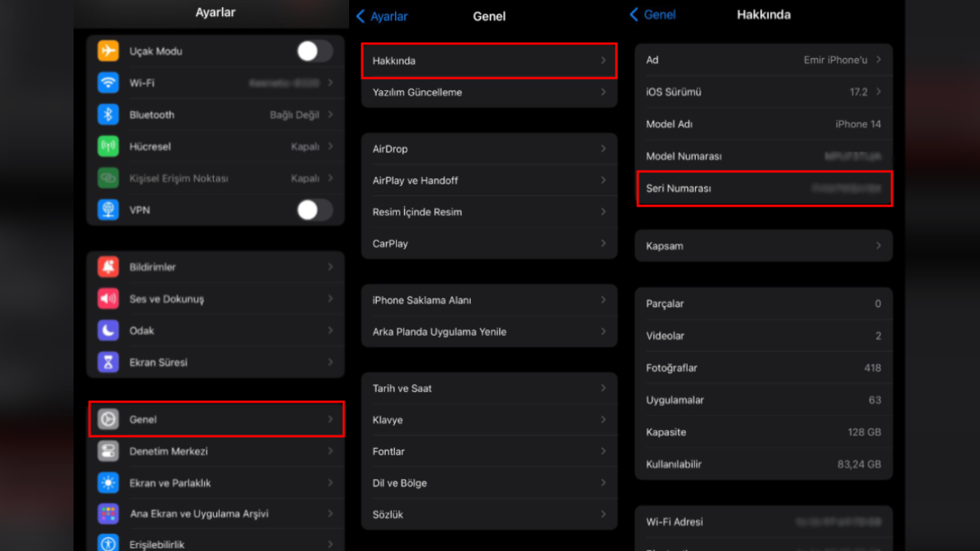Tap the Odak label in Ayarlar
This screenshot has width=980, height=551.
click(x=142, y=331)
